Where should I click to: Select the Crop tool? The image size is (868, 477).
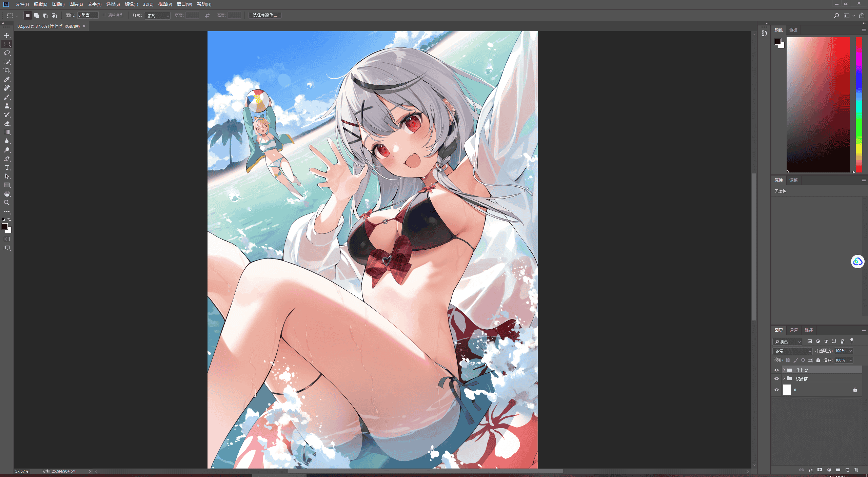7,70
